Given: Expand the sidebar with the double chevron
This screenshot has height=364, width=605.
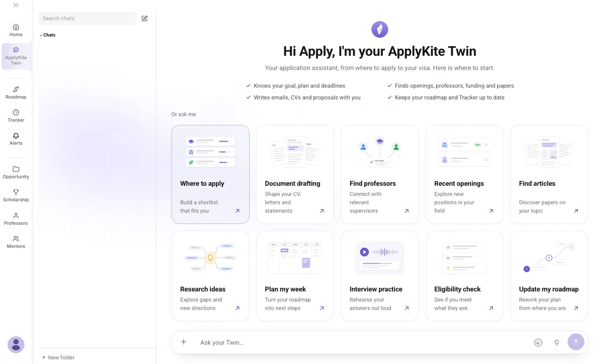Looking at the screenshot, I should click(x=16, y=5).
